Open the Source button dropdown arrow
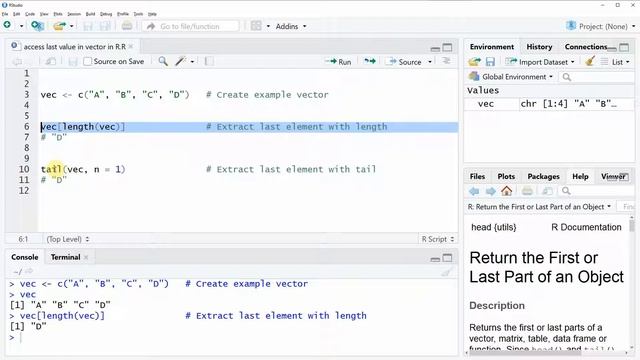This screenshot has height=360, width=640. 430,62
